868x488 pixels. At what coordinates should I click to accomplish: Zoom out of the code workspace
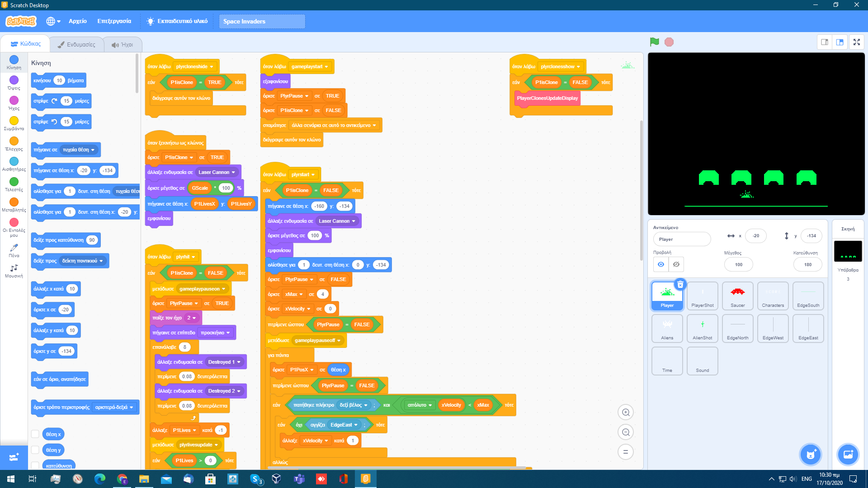(x=626, y=432)
